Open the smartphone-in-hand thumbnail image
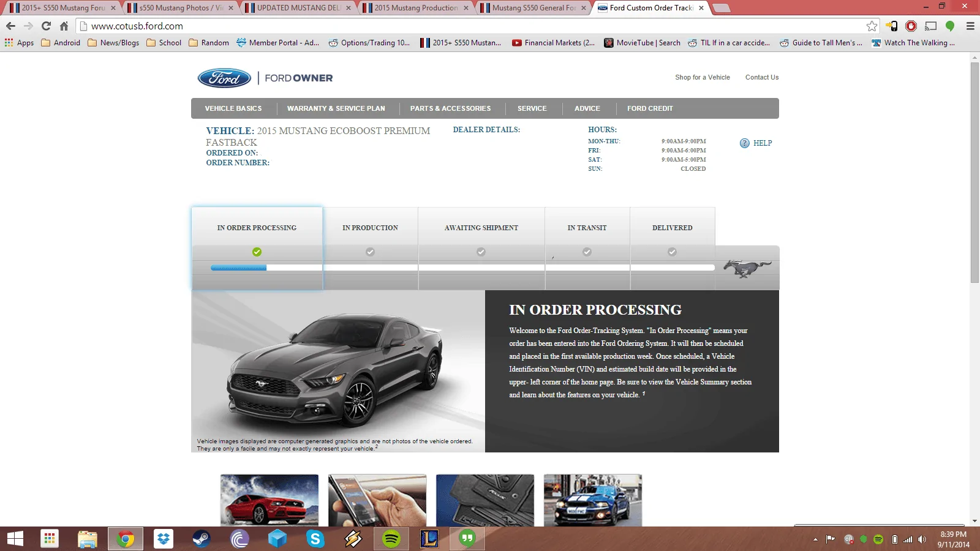The image size is (980, 551). 377,500
